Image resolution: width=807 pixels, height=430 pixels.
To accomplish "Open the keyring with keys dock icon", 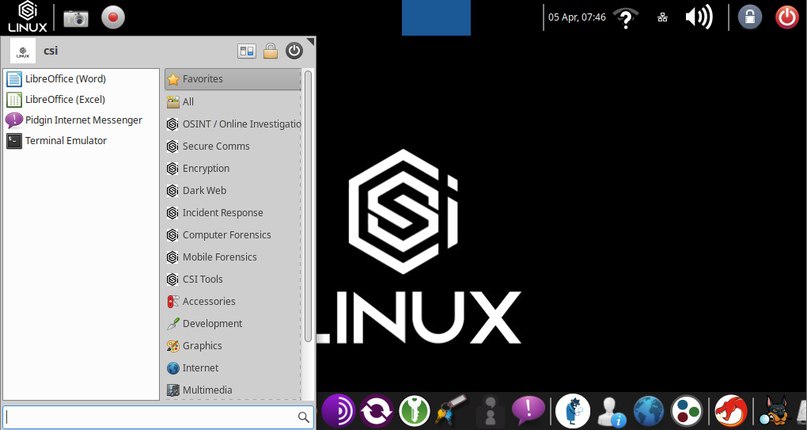I will coord(451,410).
